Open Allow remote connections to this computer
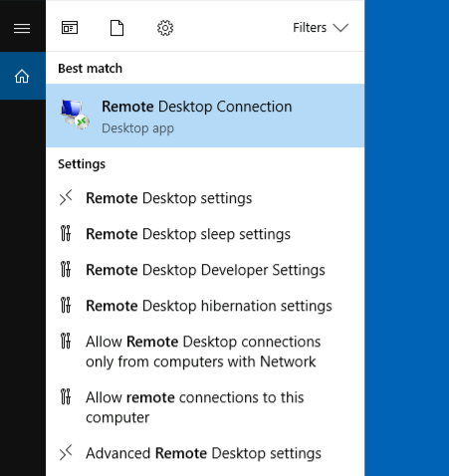The image size is (449, 476). (205, 407)
